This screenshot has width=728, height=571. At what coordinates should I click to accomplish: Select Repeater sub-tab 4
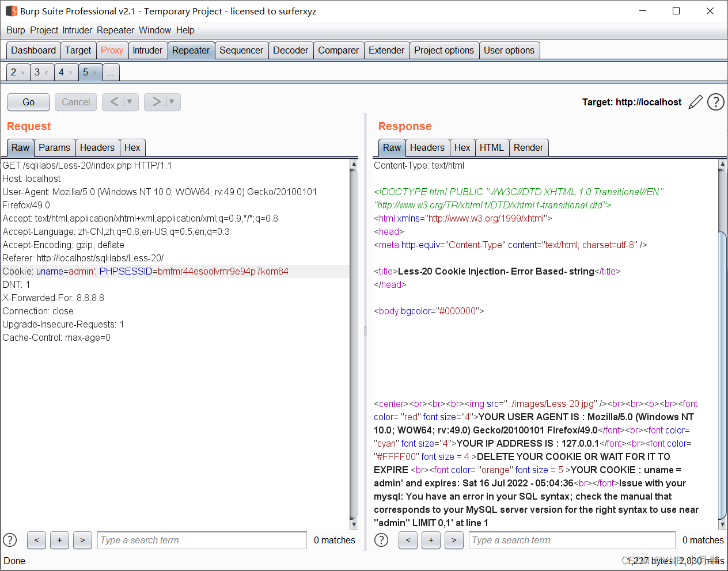[61, 72]
